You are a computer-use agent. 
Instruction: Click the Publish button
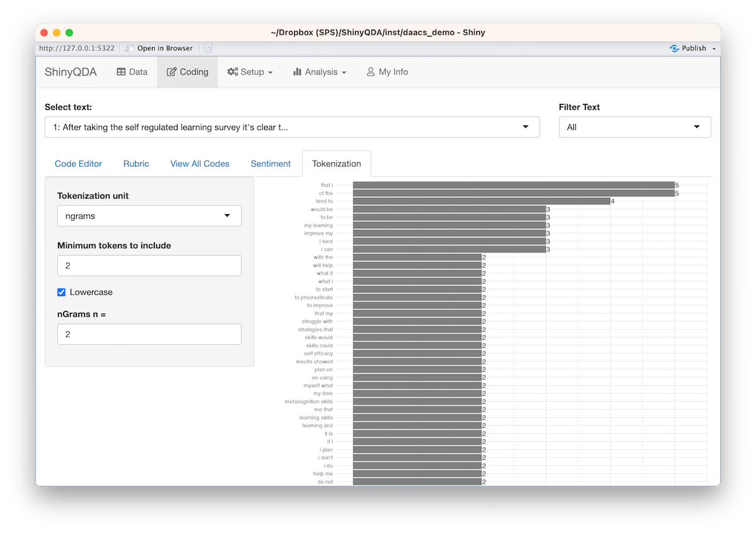[x=687, y=48]
